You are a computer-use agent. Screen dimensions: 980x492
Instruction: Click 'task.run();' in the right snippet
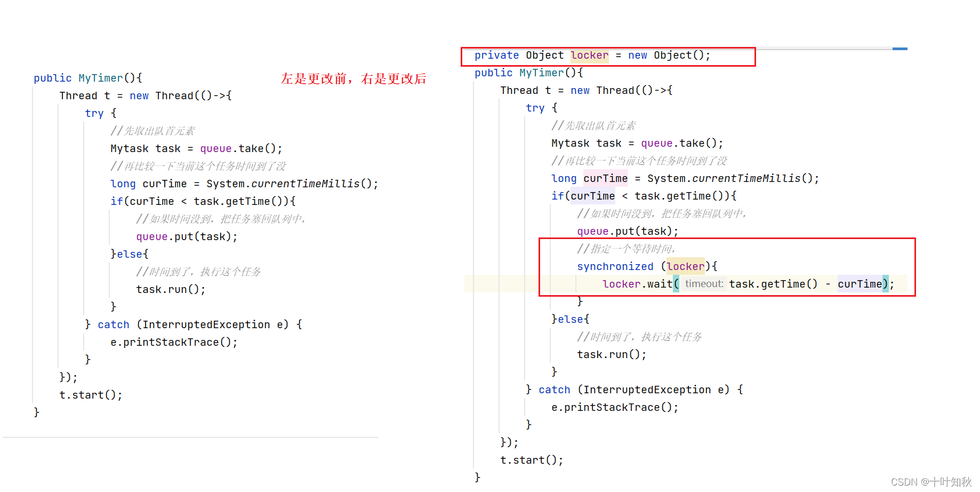(x=612, y=355)
